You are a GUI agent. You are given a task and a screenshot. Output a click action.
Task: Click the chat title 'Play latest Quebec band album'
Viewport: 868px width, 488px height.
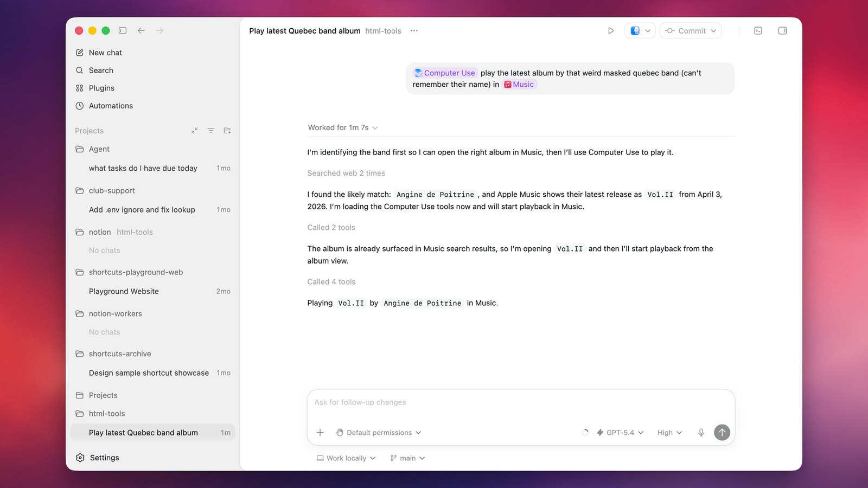(x=305, y=31)
